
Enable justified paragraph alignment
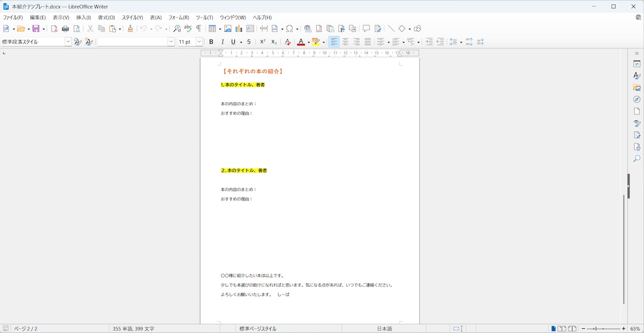tap(368, 42)
